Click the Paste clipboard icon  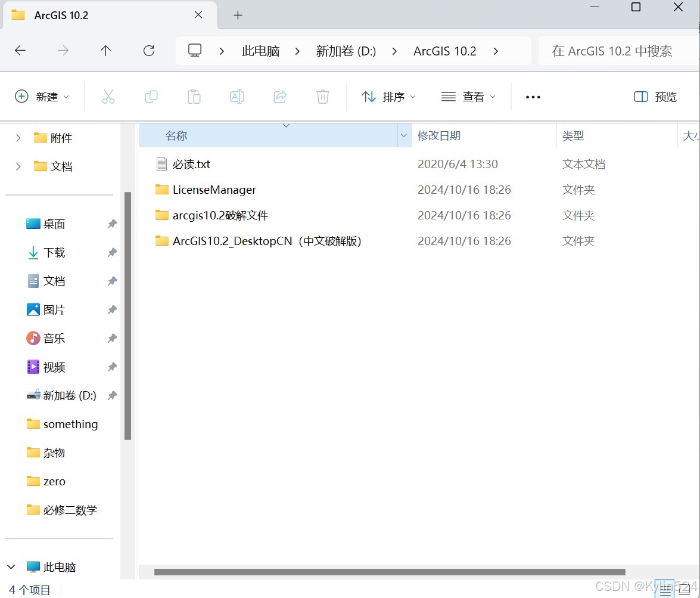pyautogui.click(x=194, y=97)
